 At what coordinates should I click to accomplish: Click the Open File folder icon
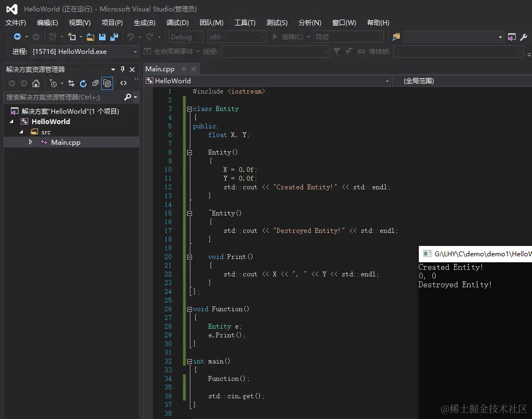(90, 37)
